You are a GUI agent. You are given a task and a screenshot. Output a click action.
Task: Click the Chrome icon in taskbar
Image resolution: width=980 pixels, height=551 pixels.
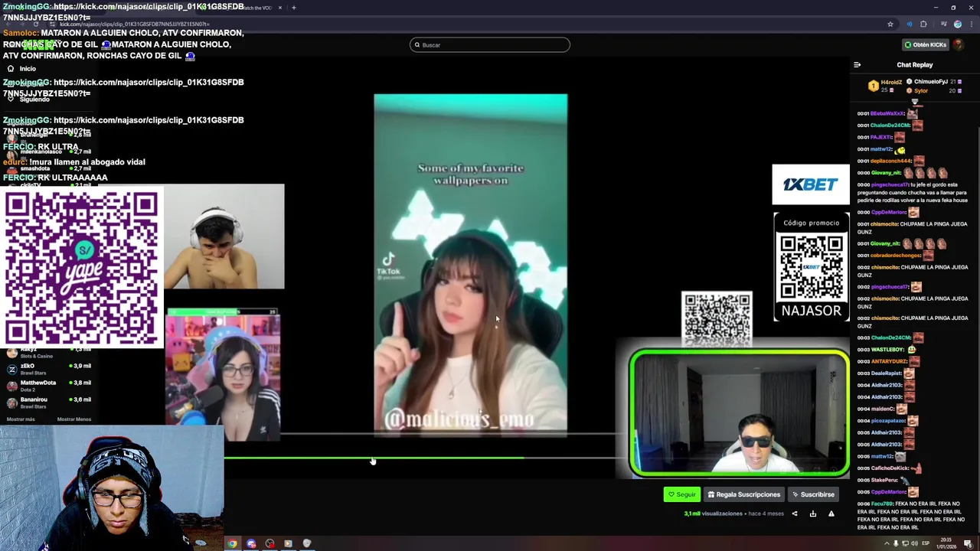[x=232, y=543]
